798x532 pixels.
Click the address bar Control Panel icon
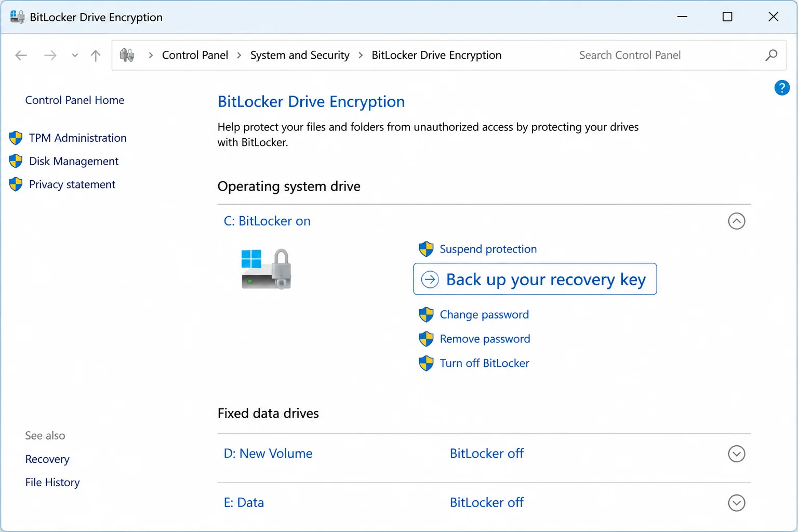tap(127, 55)
